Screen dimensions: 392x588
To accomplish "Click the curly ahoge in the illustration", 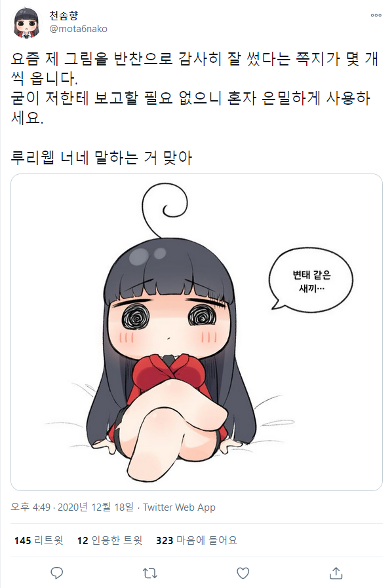I will coord(164,210).
